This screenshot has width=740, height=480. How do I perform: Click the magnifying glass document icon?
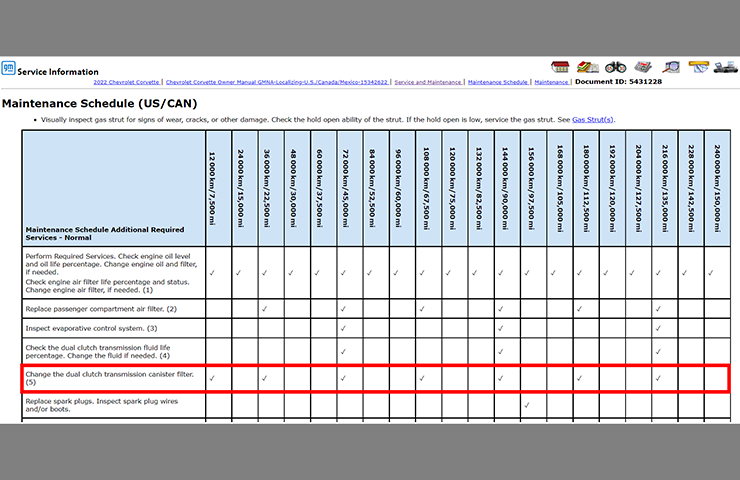pyautogui.click(x=671, y=67)
